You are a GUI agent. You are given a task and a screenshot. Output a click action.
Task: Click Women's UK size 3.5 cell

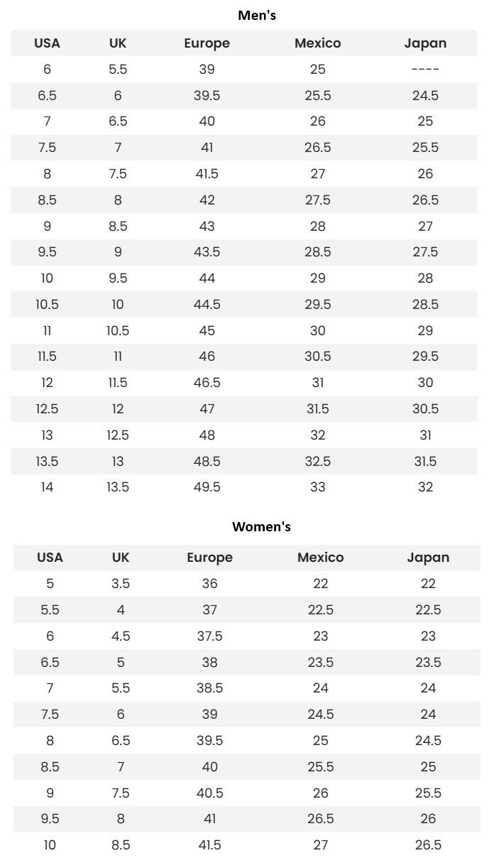coord(121,584)
